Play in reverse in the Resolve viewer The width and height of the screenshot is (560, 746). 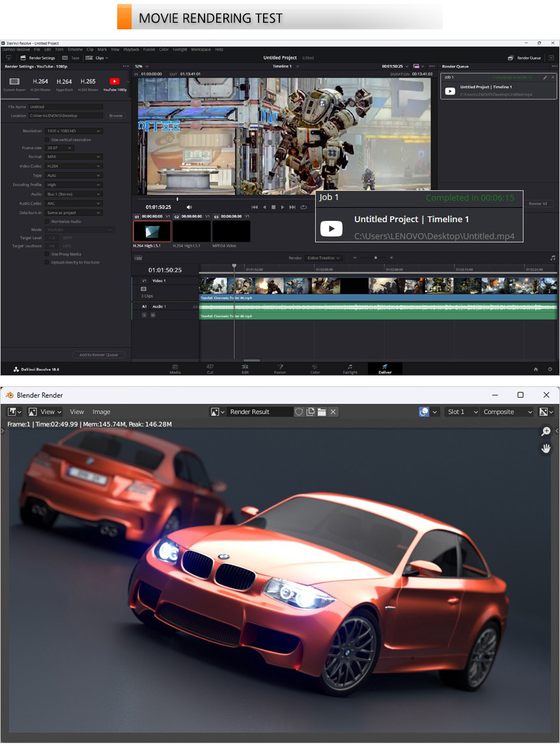264,207
